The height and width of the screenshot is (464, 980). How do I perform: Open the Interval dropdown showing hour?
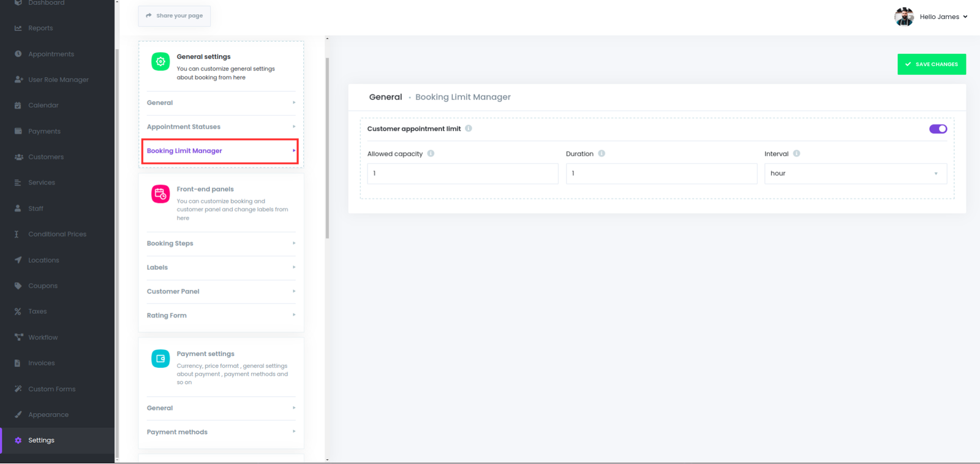[x=855, y=173]
